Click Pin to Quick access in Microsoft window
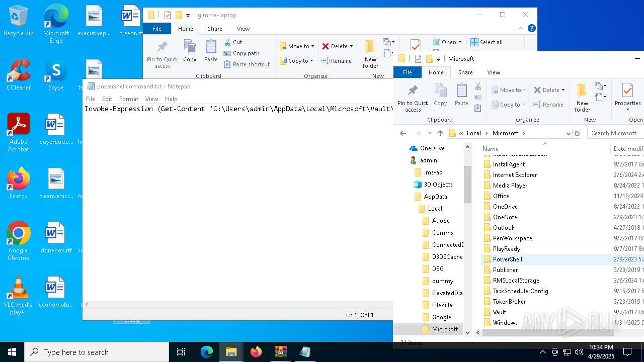This screenshot has width=644, height=362. pyautogui.click(x=413, y=98)
